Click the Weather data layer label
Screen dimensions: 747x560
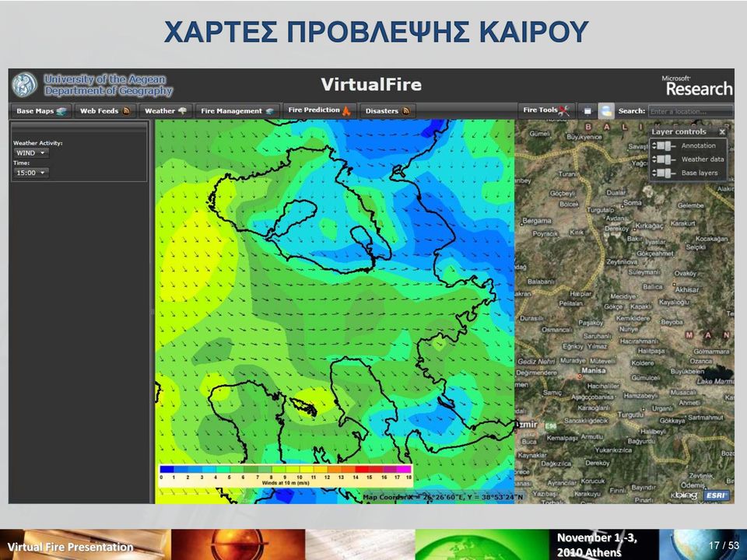point(702,159)
